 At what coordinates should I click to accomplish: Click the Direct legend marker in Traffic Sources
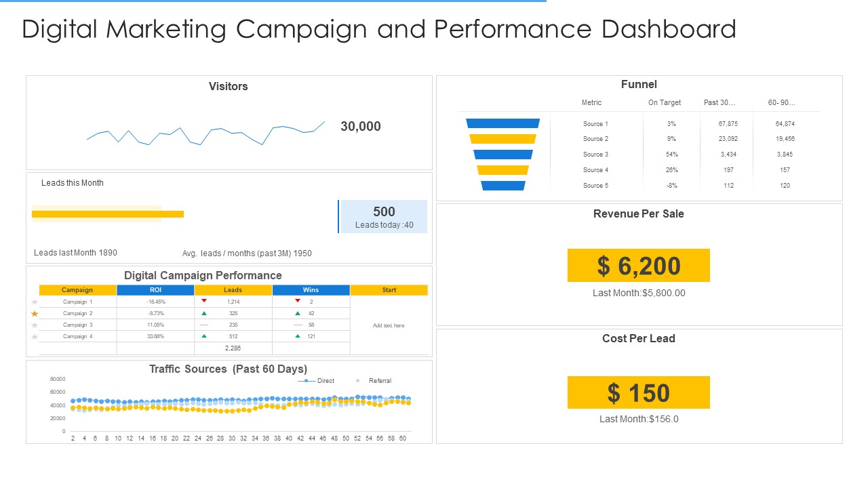click(x=306, y=381)
